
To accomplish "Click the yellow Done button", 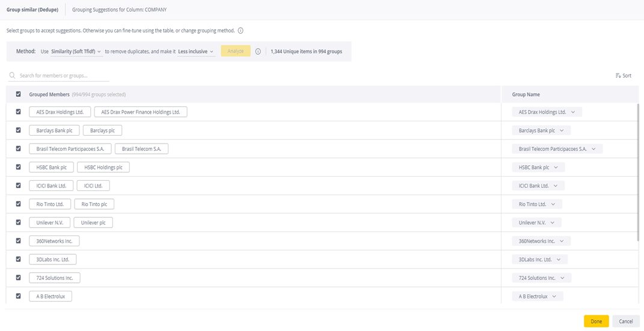I will point(596,321).
